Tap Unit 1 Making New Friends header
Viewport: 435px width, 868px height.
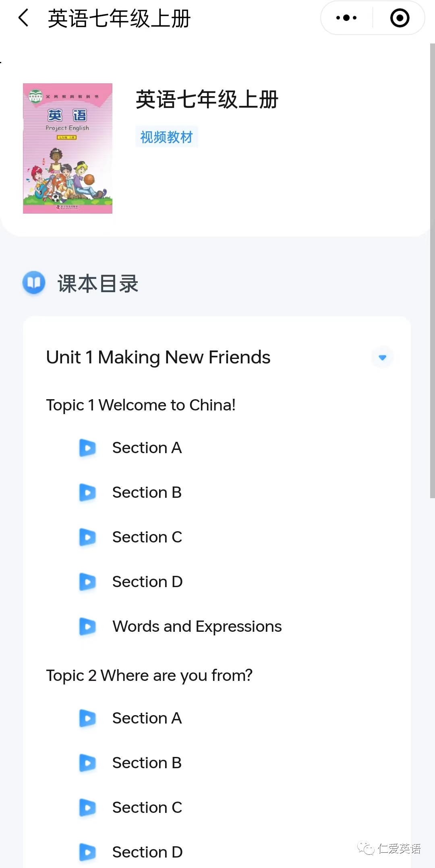tap(158, 357)
